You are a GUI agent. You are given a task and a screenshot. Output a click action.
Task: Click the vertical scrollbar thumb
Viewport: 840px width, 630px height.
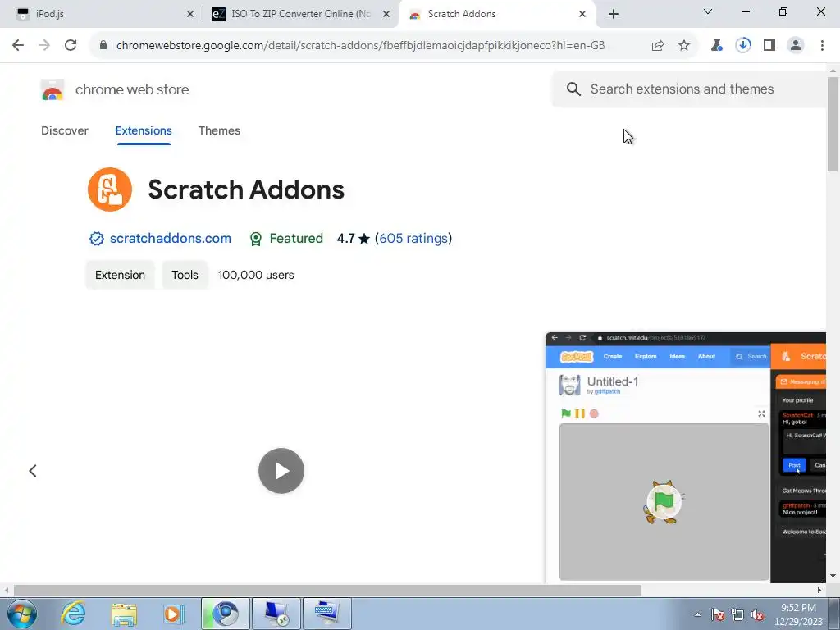(x=833, y=125)
